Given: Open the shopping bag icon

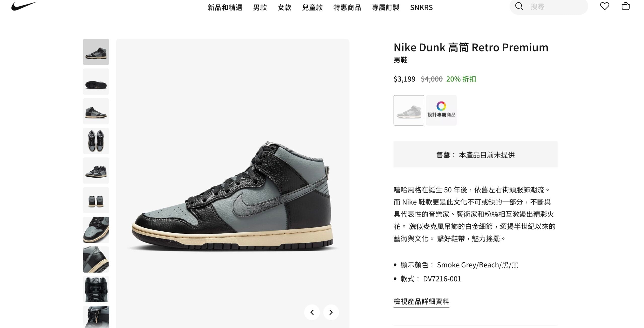Looking at the screenshot, I should coord(625,6).
